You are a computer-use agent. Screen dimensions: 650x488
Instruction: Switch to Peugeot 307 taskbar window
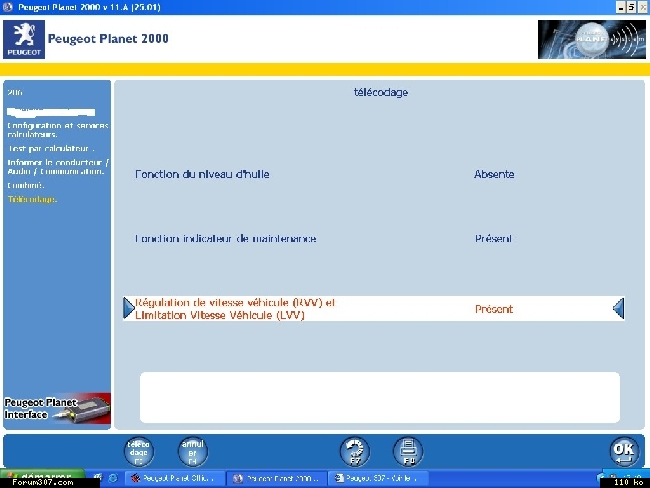click(x=378, y=478)
